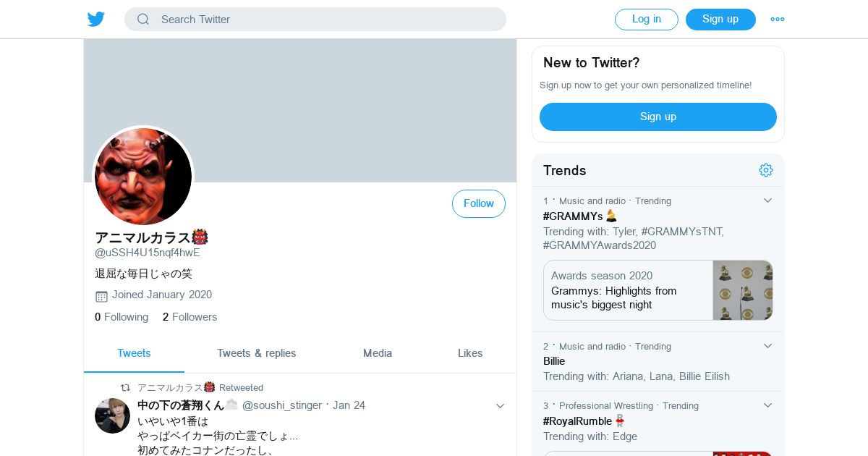Switch to the Tweets & replies tab
868x456 pixels.
tap(256, 353)
